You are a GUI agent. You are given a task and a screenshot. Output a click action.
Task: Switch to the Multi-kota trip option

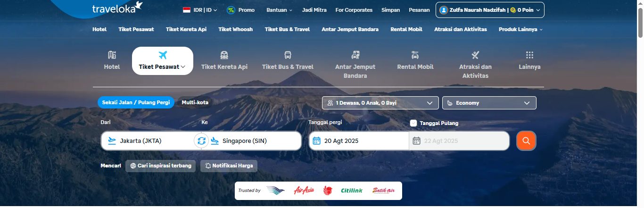click(x=195, y=102)
